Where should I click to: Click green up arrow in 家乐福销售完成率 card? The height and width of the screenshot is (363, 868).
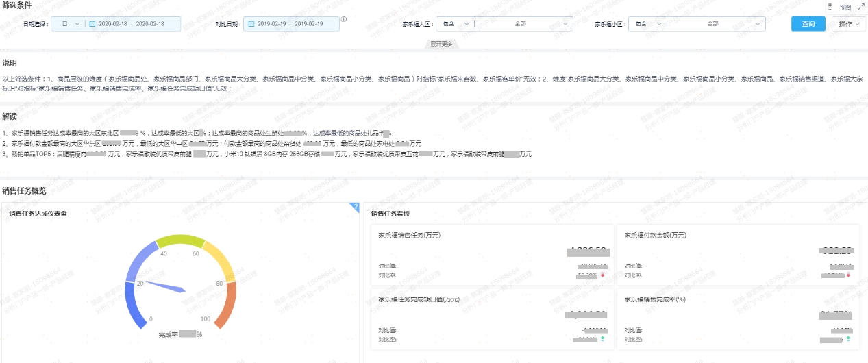[848, 339]
